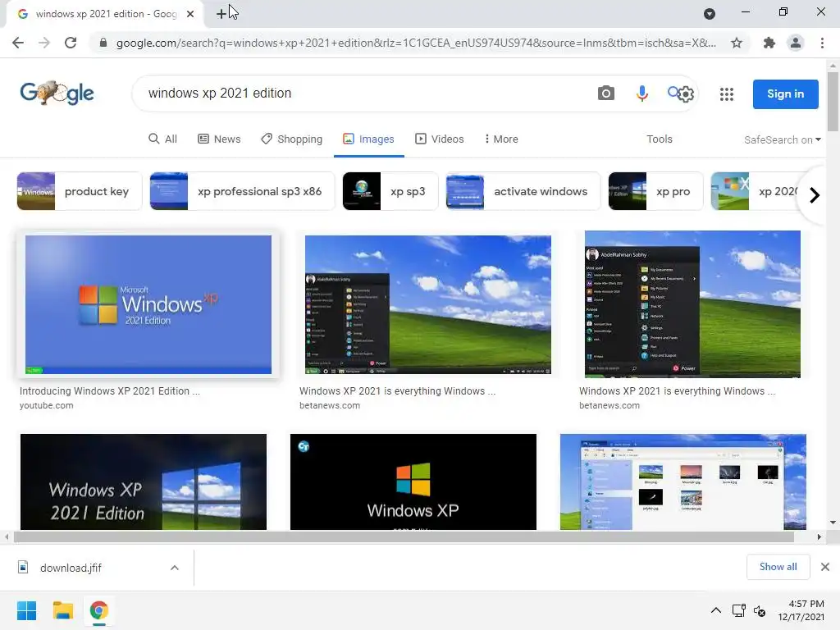Open the black Windows XP logo image
This screenshot has width=840, height=630.
pos(413,482)
